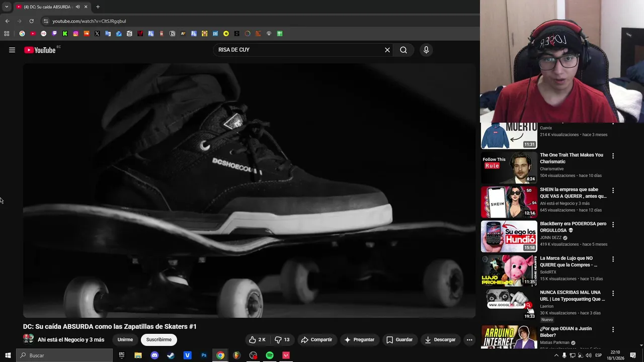The height and width of the screenshot is (362, 644).
Task: Open the apps grid bookmark icon
Action: coord(7,34)
